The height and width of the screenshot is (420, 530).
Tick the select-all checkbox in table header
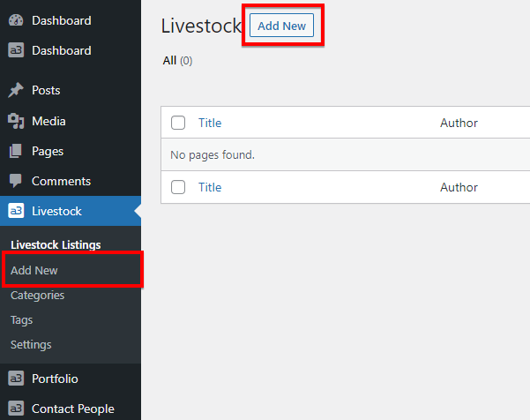point(178,124)
